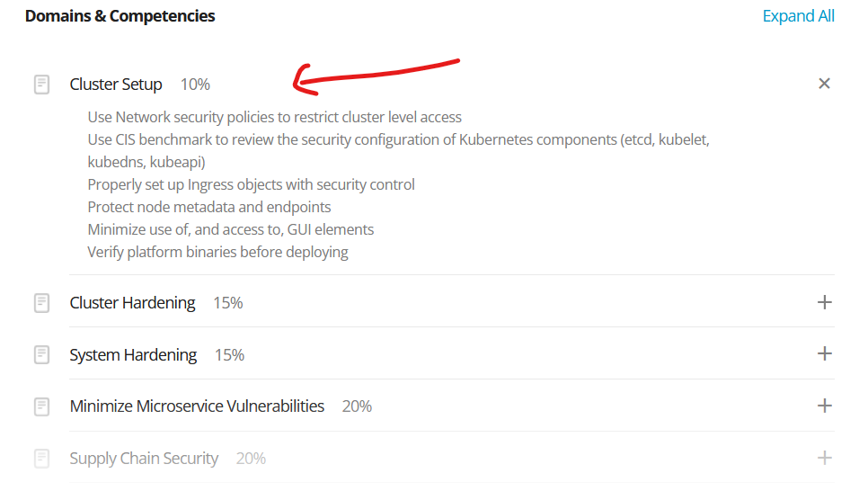The image size is (868, 500).
Task: Expand Cluster Hardening using its plus icon
Action: pos(824,302)
